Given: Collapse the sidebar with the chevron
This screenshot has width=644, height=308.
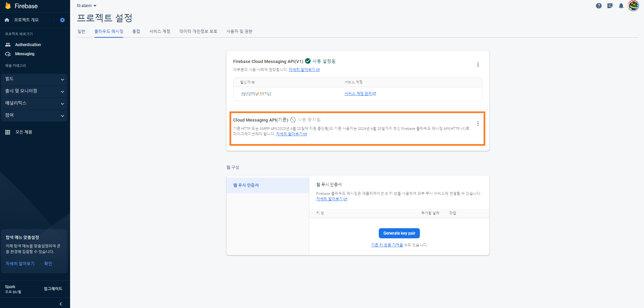Looking at the screenshot, I should tap(61, 304).
